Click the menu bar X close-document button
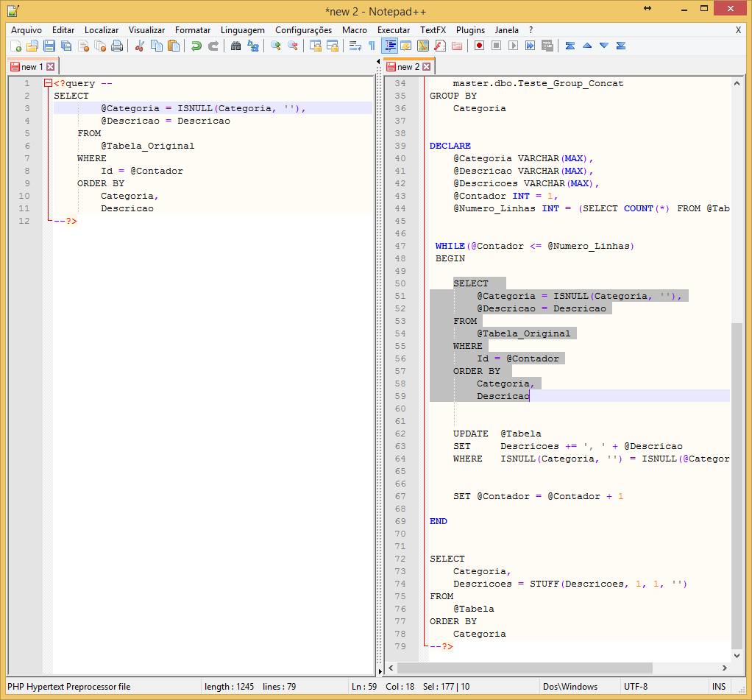The height and width of the screenshot is (700, 752). pos(738,29)
